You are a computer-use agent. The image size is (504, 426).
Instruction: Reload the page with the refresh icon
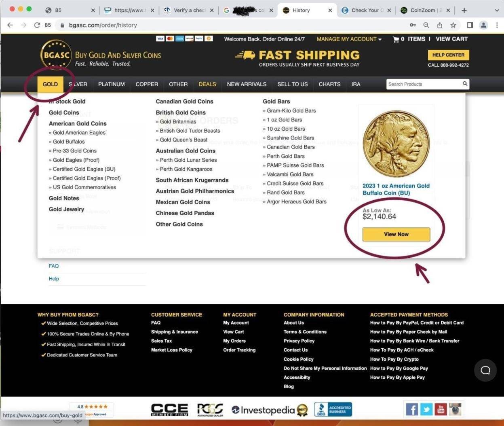tap(37, 25)
